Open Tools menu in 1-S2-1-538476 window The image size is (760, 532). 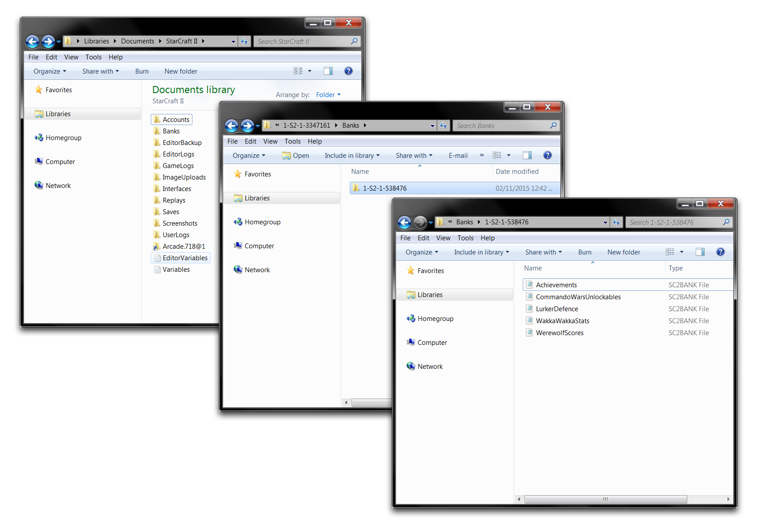point(466,238)
